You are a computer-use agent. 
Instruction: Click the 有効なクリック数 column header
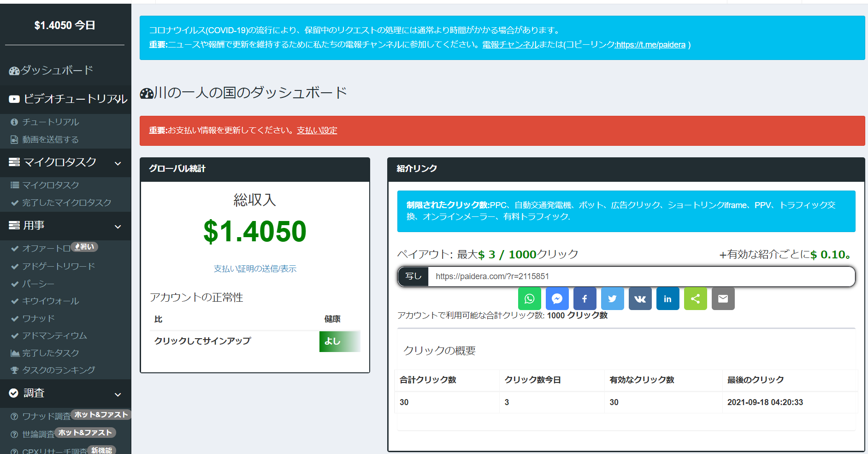642,380
